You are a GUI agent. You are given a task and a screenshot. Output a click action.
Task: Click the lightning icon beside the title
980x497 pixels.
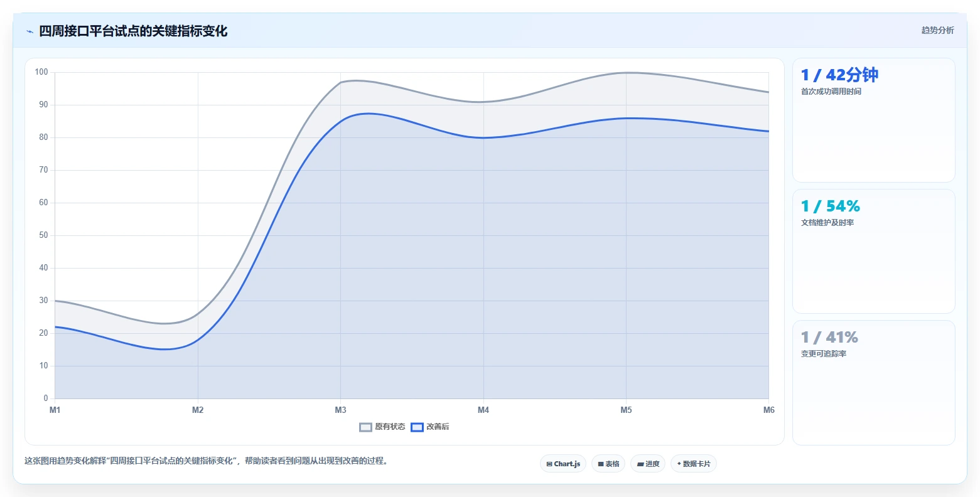(x=30, y=31)
